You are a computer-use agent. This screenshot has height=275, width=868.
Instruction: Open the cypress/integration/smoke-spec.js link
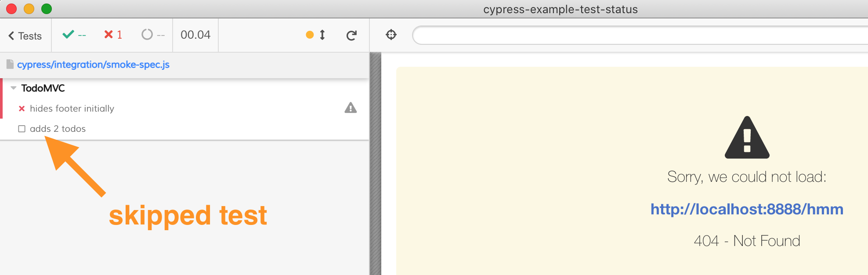(93, 65)
